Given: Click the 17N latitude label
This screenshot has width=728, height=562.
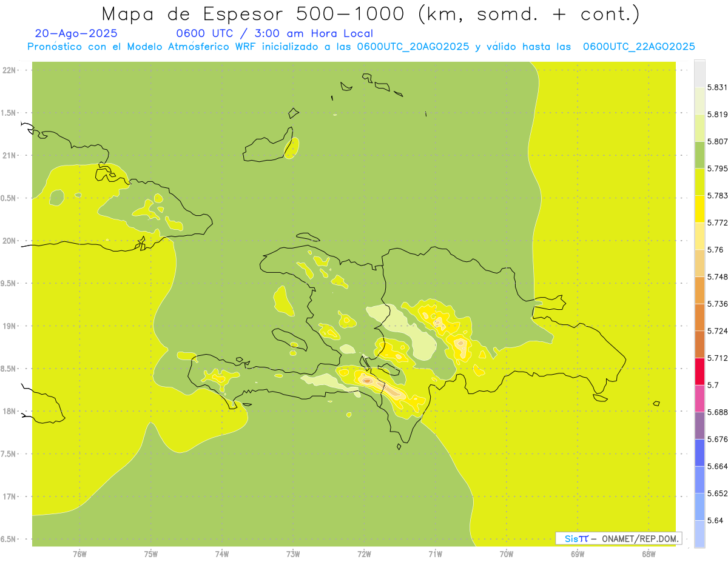Looking at the screenshot, I should click(x=8, y=497).
